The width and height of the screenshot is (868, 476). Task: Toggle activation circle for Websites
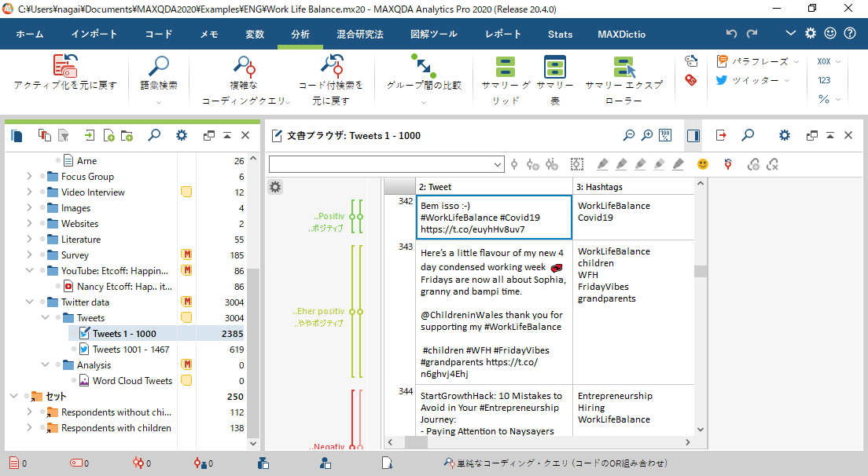pos(42,224)
